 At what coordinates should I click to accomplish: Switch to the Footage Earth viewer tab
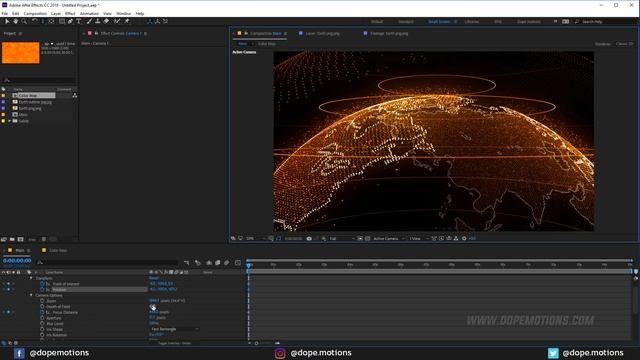[389, 33]
